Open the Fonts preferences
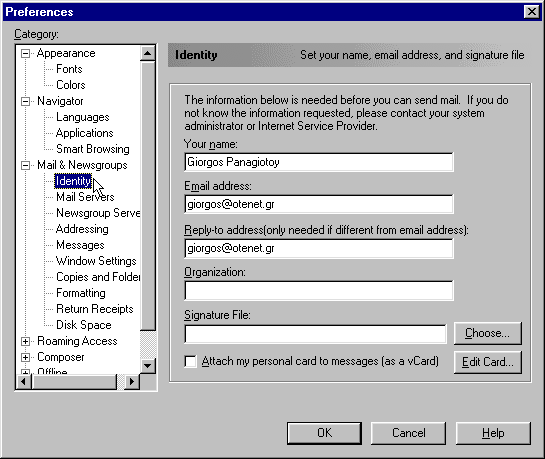The image size is (545, 459). point(69,69)
